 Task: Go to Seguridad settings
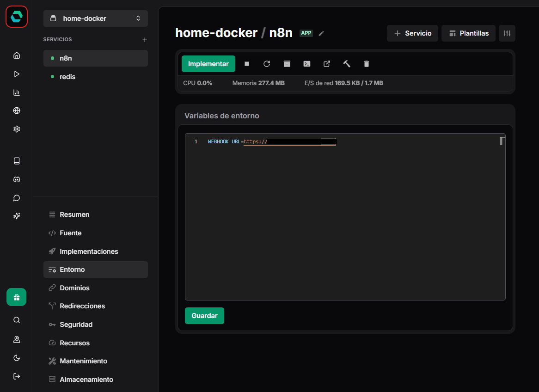pos(96,325)
